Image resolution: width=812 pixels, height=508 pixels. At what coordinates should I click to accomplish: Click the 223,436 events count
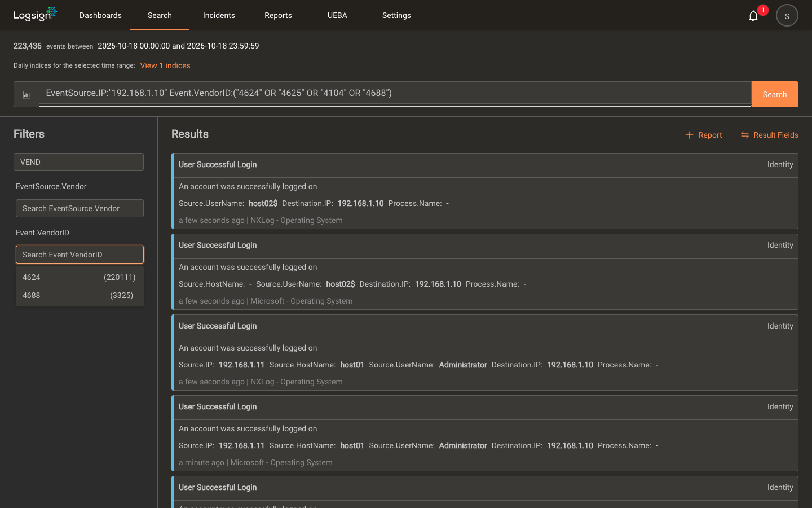(x=28, y=46)
